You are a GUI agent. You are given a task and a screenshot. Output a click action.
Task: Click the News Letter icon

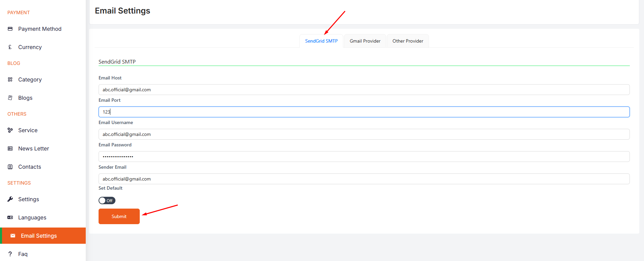(10, 148)
